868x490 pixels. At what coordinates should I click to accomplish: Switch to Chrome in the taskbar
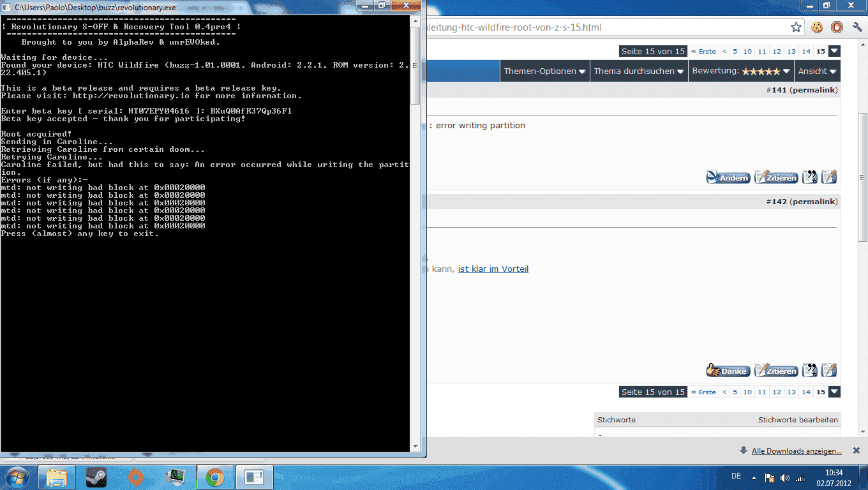[x=215, y=477]
